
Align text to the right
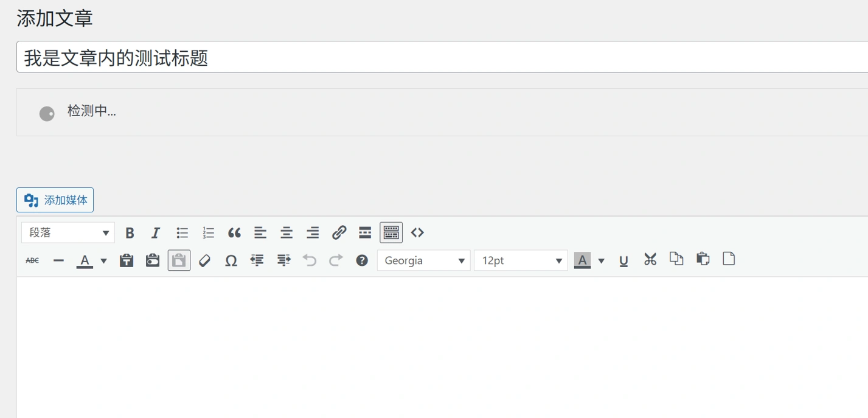313,232
